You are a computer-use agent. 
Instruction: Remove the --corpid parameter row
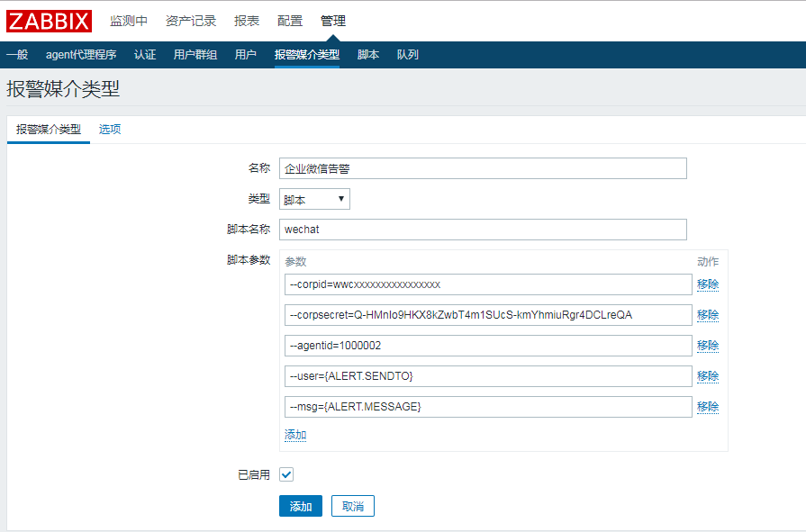click(707, 284)
